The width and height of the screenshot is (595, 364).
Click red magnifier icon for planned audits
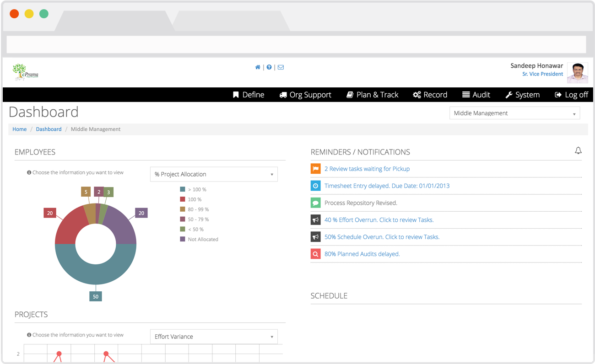click(x=315, y=254)
